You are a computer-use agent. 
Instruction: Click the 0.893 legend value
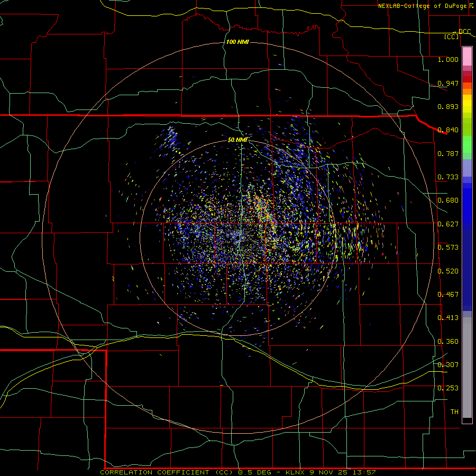point(448,106)
